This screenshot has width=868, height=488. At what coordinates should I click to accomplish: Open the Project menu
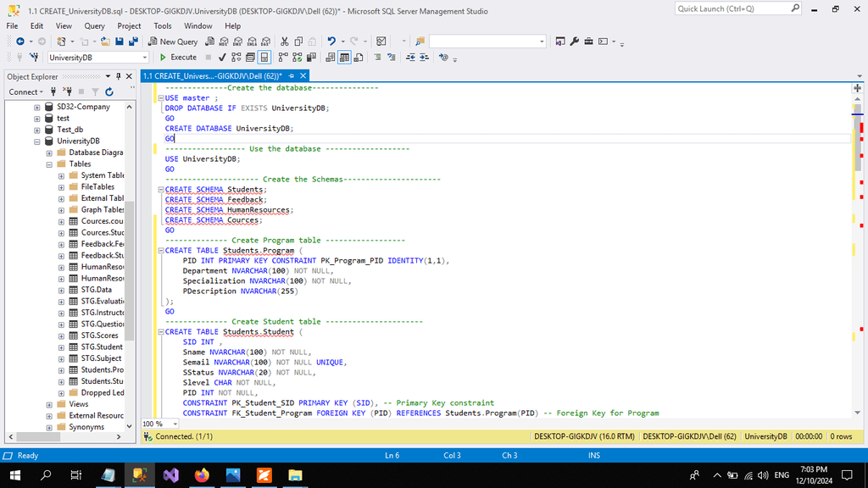tap(129, 26)
